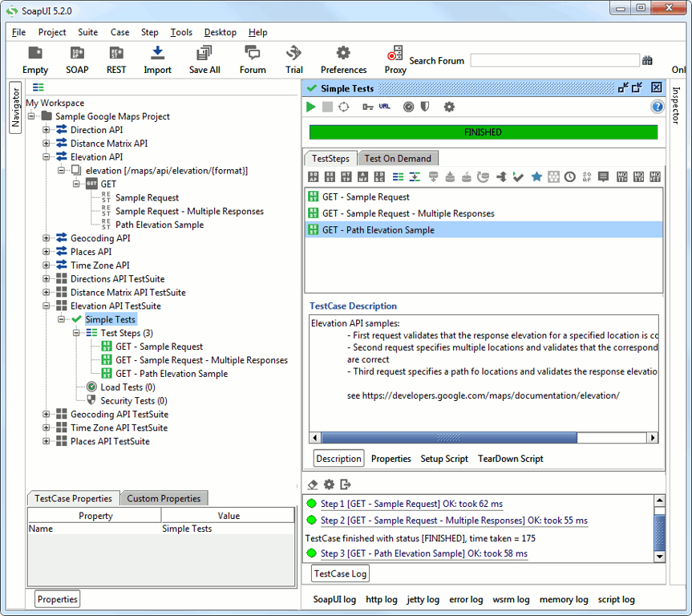Collapse the Elevation API node

tap(46, 156)
